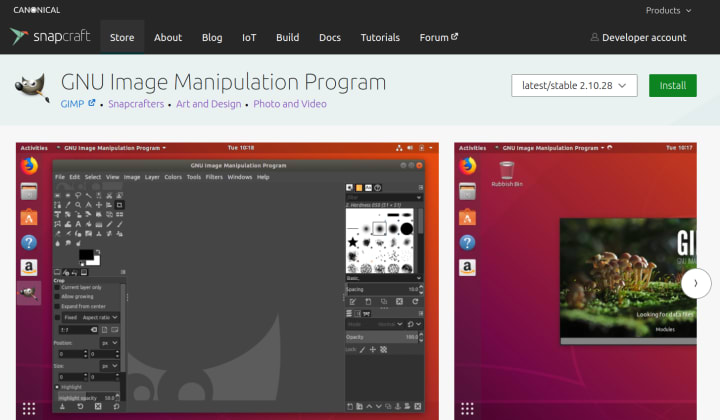Open the Tutorials navigation item
Screen dimensions: 720x420
(x=380, y=38)
